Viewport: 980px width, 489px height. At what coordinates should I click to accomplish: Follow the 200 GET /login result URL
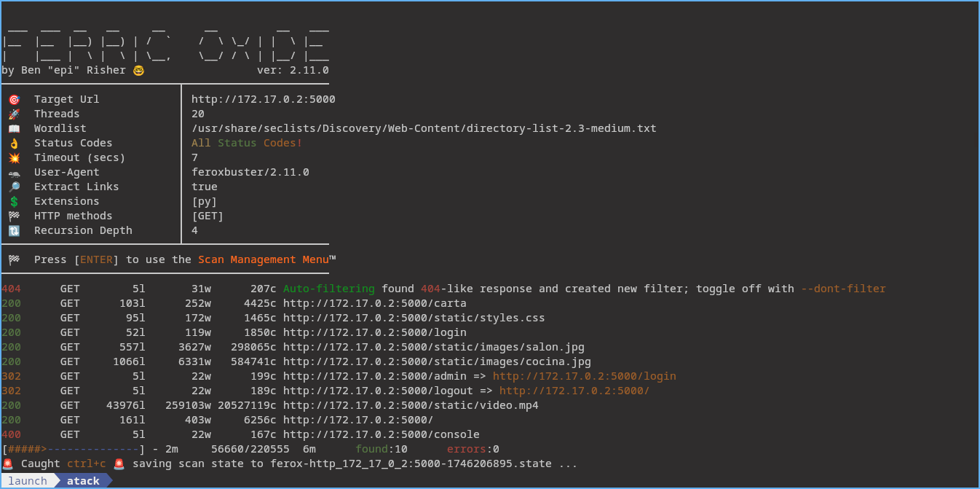[375, 332]
